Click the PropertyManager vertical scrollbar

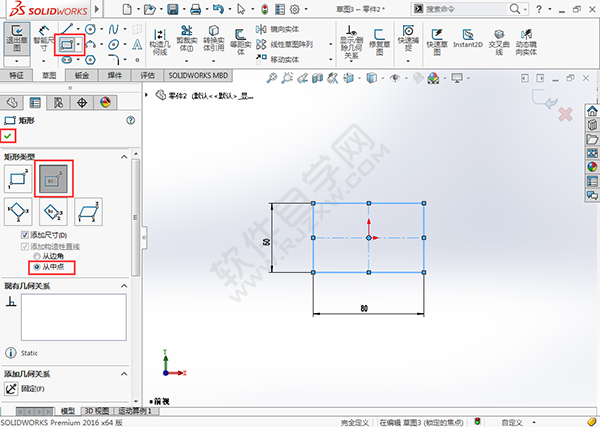pos(136,217)
